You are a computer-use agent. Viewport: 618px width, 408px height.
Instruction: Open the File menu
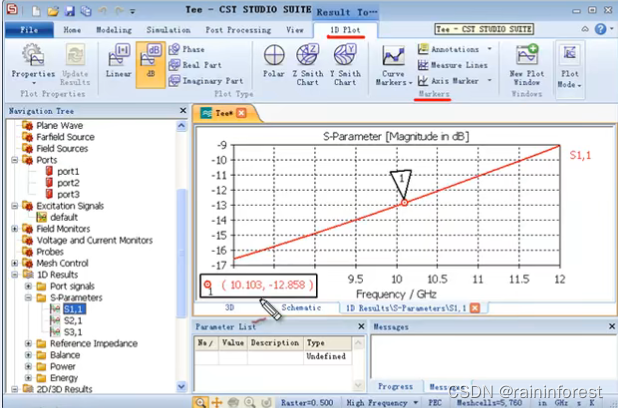pos(29,30)
